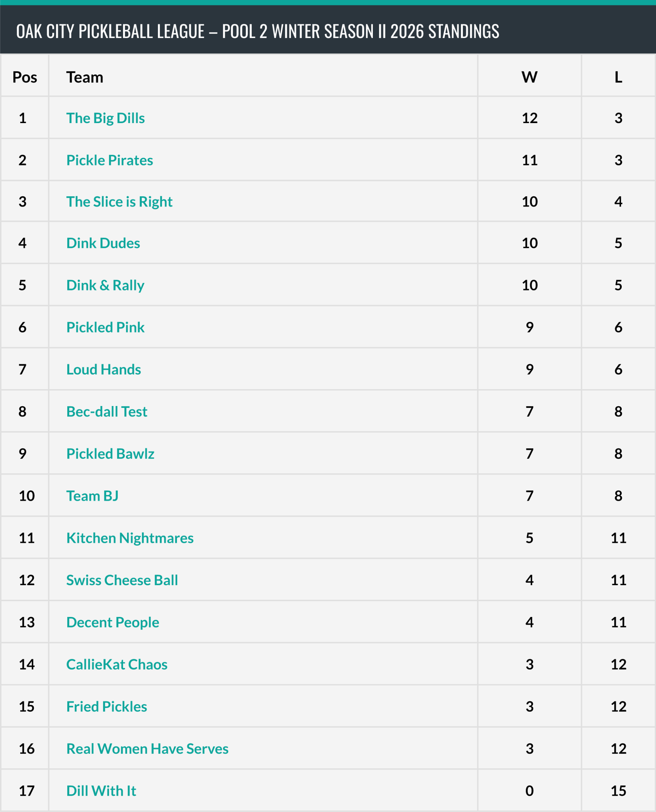Screen dimensions: 656x812
Task: Click the Pos column header
Action: [24, 77]
